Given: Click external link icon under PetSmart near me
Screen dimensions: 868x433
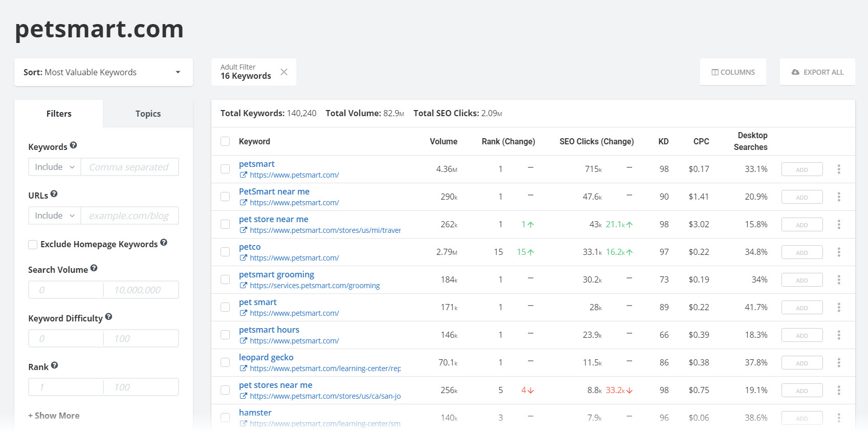Looking at the screenshot, I should [244, 203].
